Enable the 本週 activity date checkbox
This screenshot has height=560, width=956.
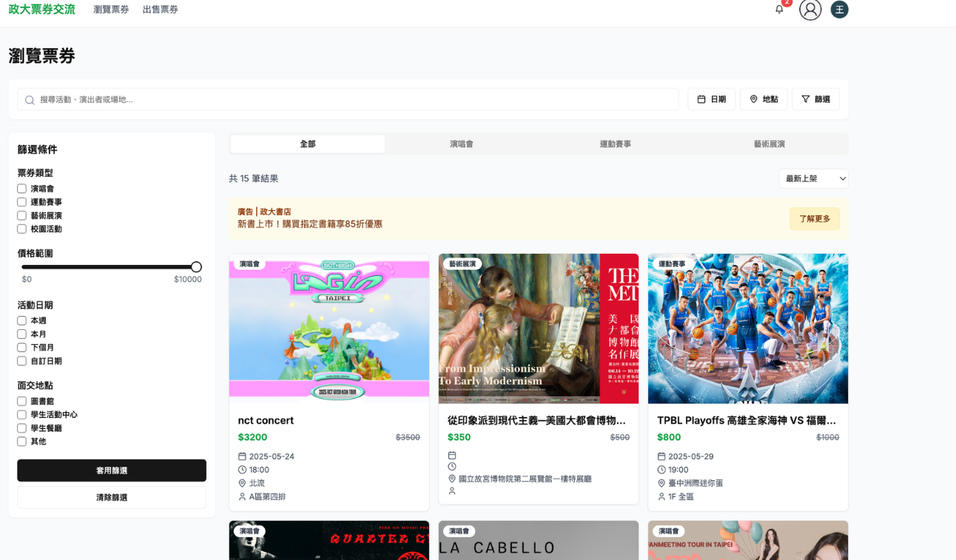[22, 321]
